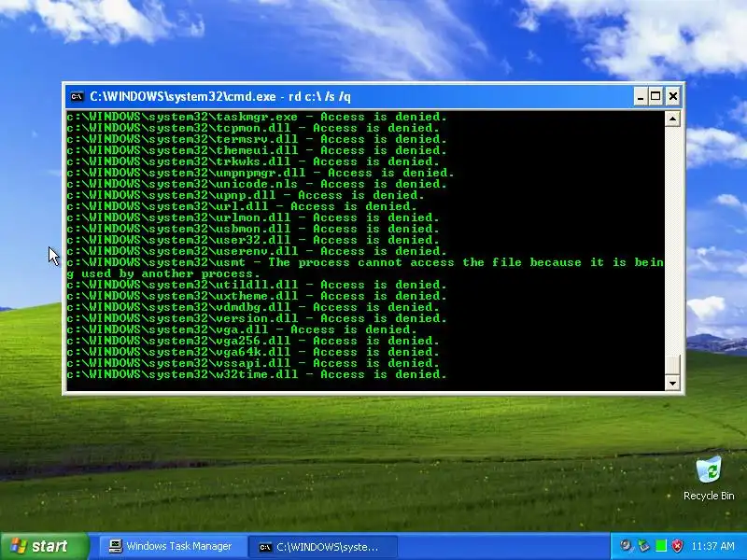This screenshot has height=560, width=747.
Task: Click the 'g used by another process.' line
Action: coord(163,273)
